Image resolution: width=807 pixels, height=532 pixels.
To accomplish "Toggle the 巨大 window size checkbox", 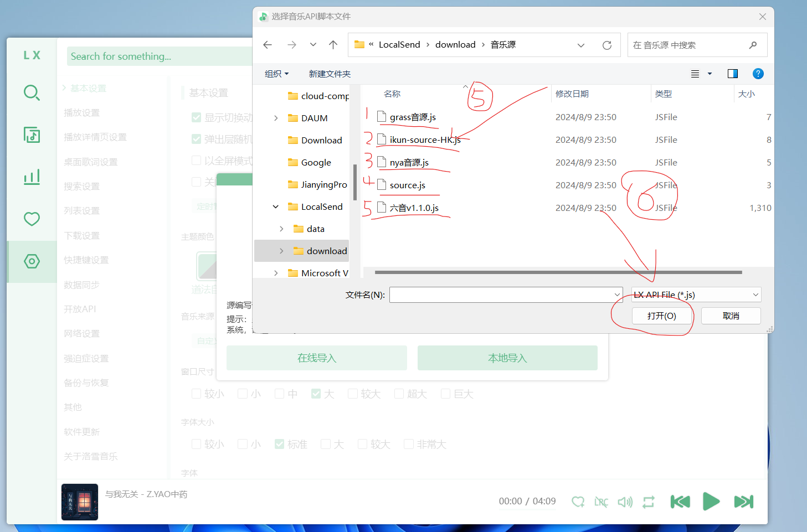I will (x=445, y=394).
